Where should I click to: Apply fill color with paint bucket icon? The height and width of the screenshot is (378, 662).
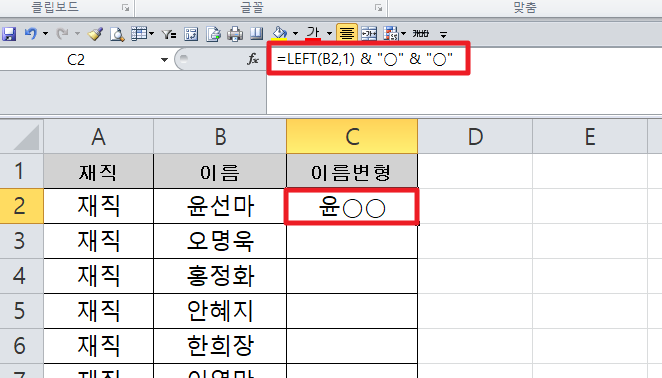[279, 34]
